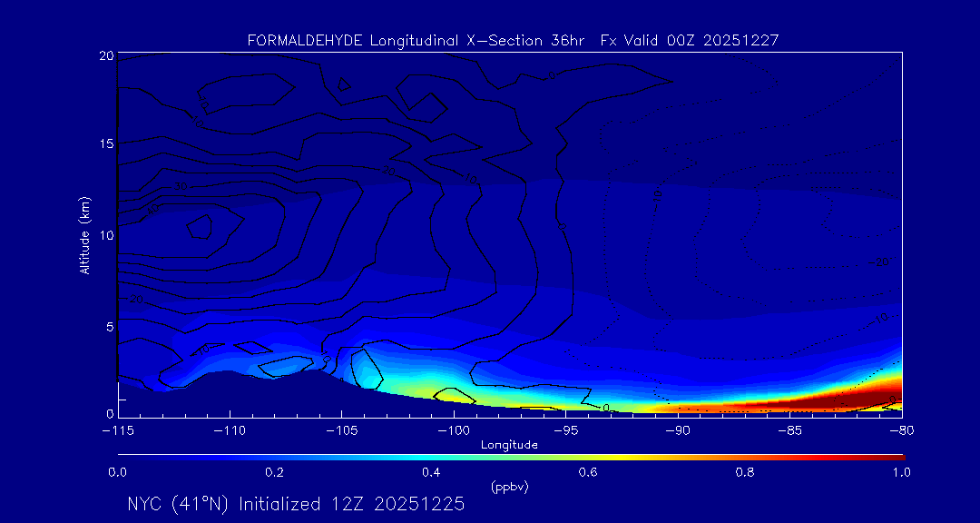
Task: Click altitude axis tick label 5
Action: 110,327
